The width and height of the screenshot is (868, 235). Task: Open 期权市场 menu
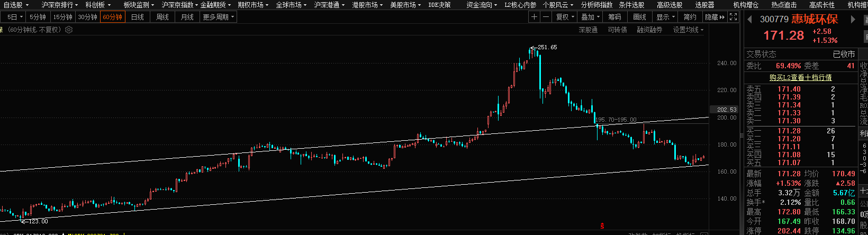[253, 5]
